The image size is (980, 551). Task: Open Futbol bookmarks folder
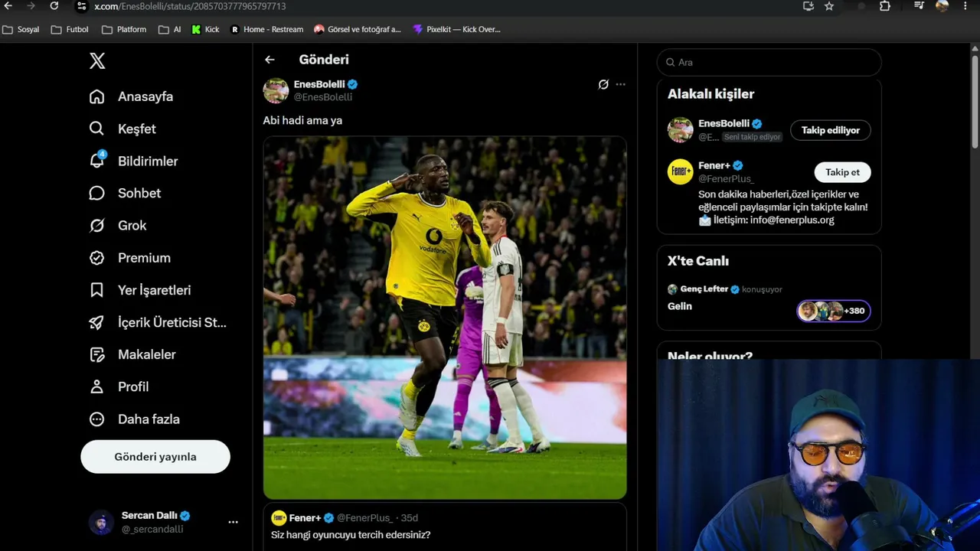click(x=70, y=29)
